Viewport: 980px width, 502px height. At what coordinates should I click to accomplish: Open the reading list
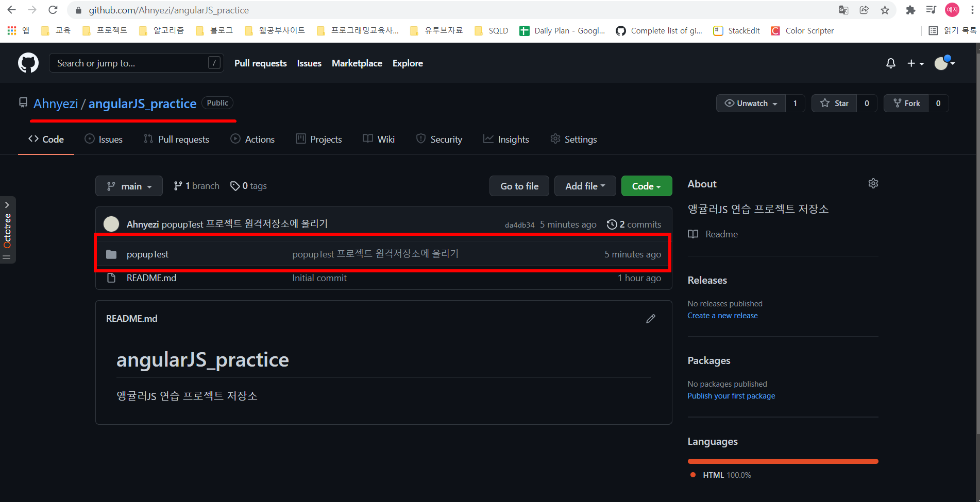(x=952, y=31)
